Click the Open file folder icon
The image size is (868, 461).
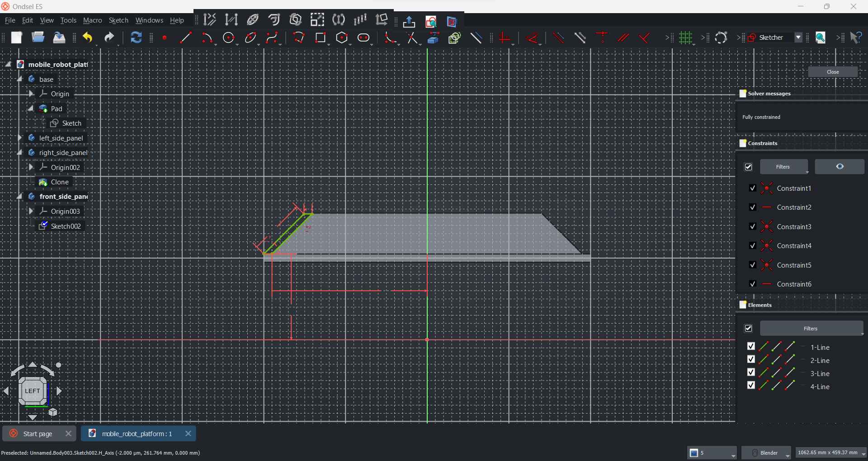[38, 38]
